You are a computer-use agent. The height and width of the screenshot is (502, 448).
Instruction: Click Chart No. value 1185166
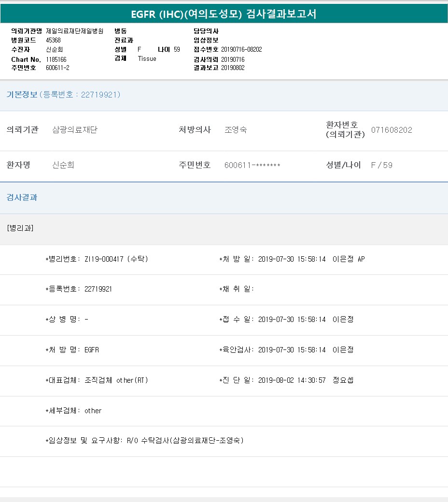pos(56,59)
